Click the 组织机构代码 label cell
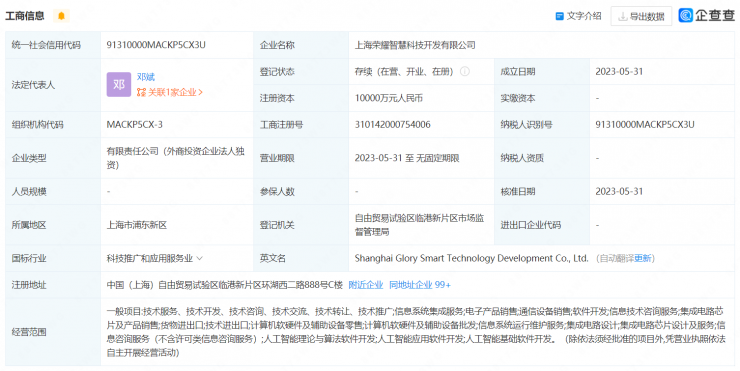The height and width of the screenshot is (371, 740). pyautogui.click(x=53, y=125)
